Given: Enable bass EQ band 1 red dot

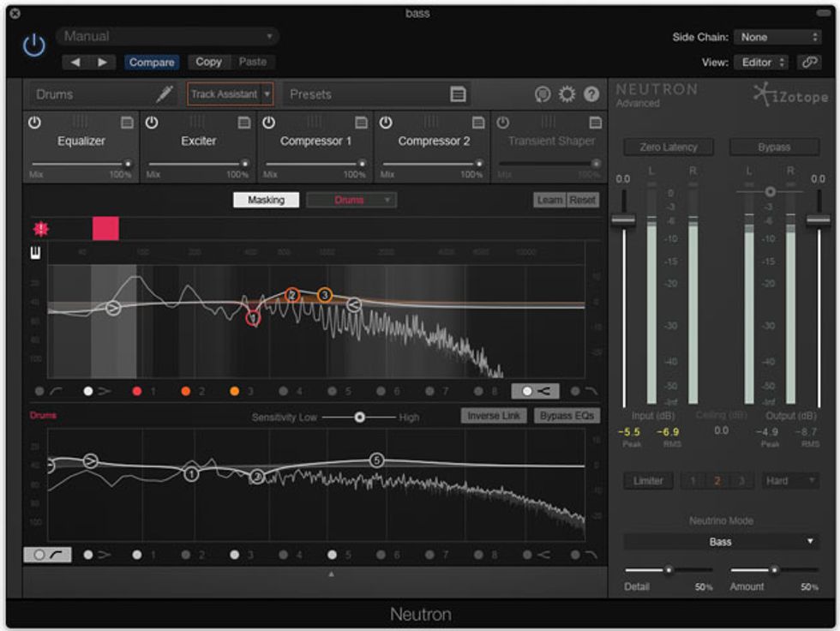Looking at the screenshot, I should tap(137, 392).
